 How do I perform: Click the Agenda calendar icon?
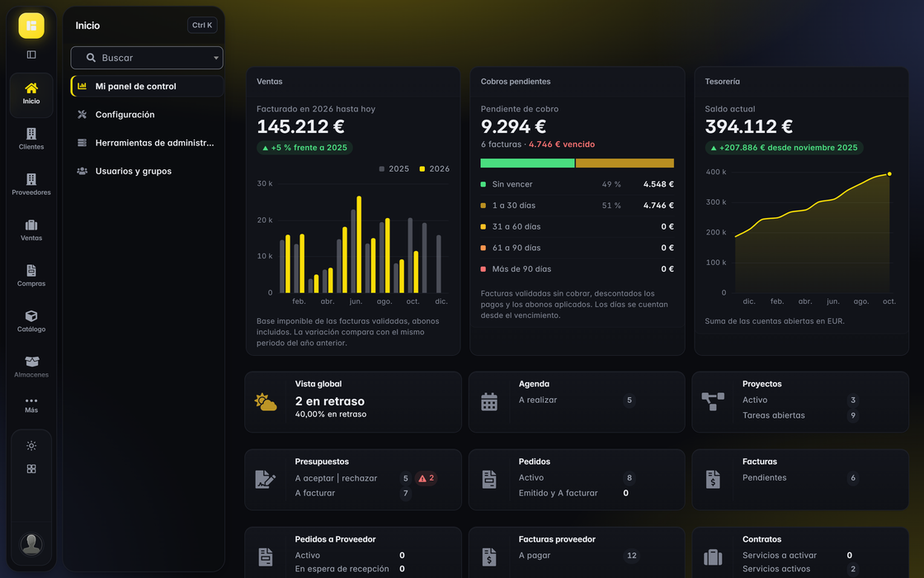click(489, 401)
